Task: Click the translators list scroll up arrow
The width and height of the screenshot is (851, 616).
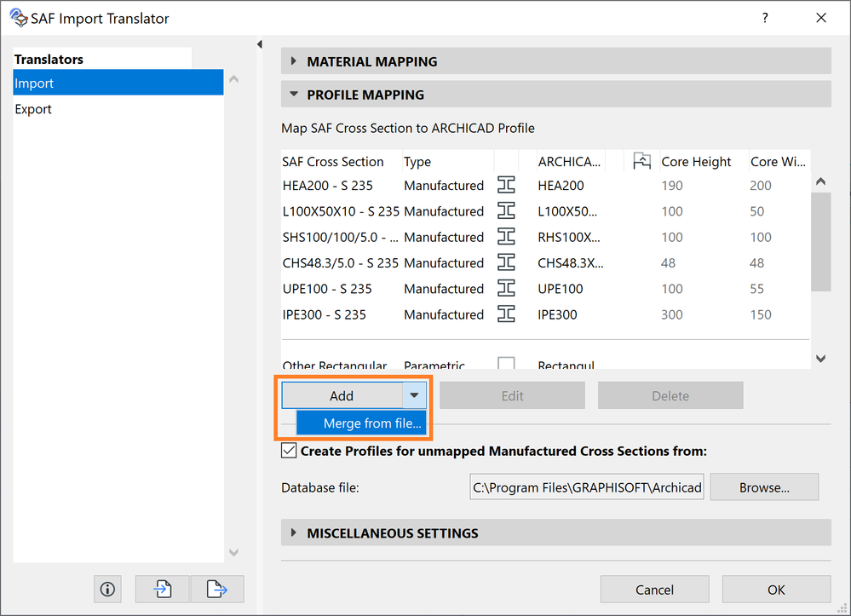Action: click(x=234, y=79)
